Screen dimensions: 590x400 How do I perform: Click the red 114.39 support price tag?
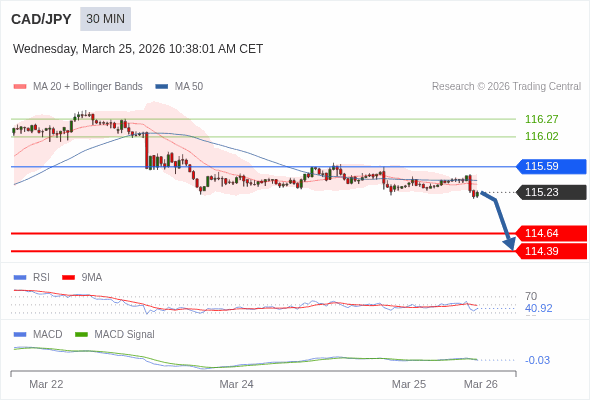click(551, 251)
